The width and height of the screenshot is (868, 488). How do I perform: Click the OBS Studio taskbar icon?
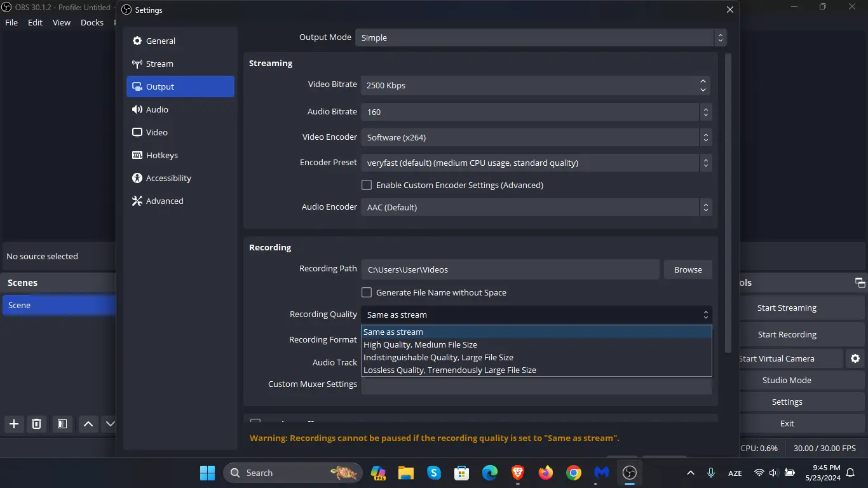pos(630,473)
